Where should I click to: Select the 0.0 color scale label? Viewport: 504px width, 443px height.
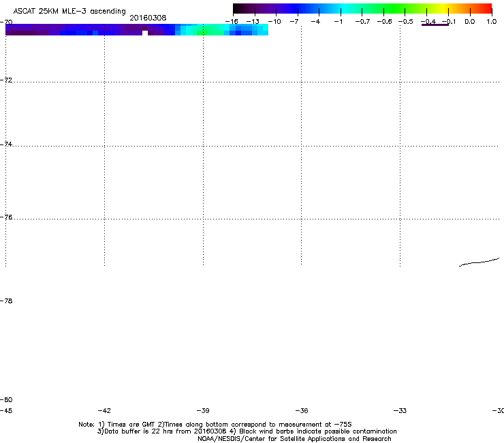click(x=470, y=22)
